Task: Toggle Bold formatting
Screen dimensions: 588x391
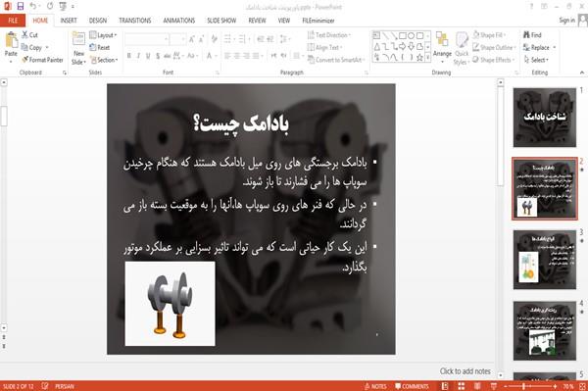Action: click(x=129, y=56)
